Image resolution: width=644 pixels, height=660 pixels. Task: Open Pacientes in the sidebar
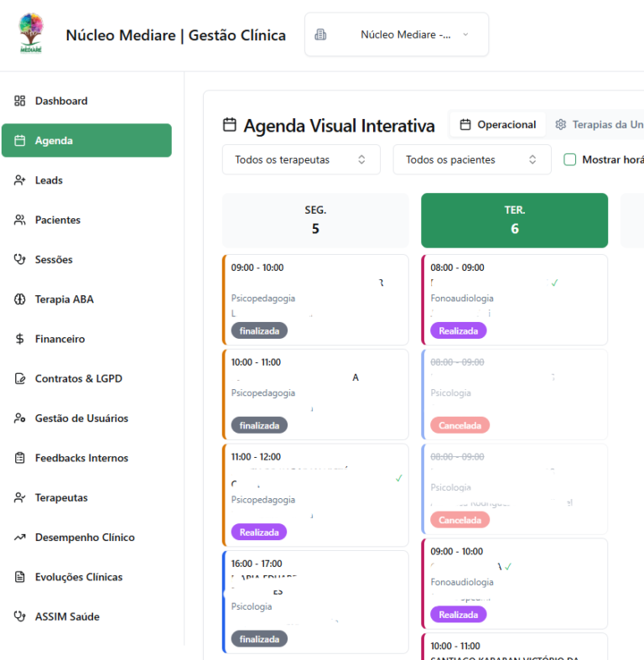58,221
